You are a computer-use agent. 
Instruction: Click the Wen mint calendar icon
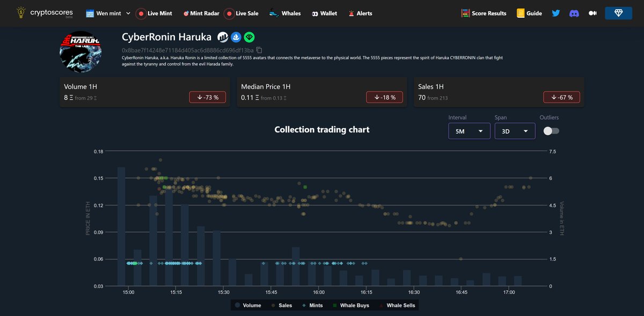90,13
